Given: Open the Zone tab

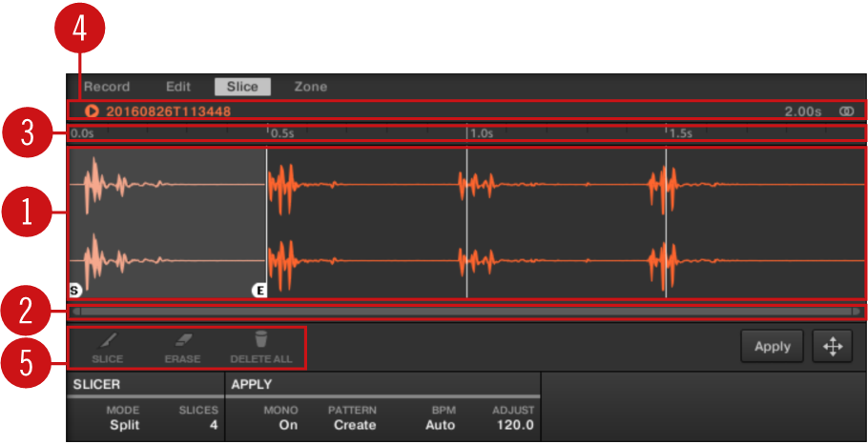Looking at the screenshot, I should [310, 87].
